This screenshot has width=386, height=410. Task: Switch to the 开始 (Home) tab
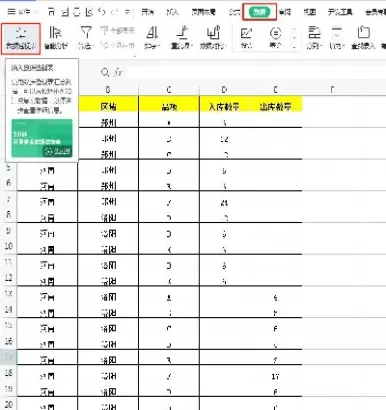tap(147, 12)
